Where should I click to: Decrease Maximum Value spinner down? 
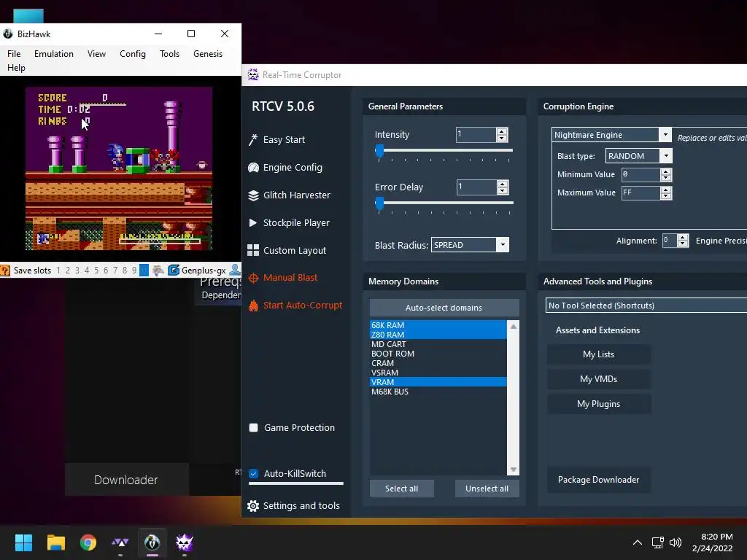pos(666,195)
